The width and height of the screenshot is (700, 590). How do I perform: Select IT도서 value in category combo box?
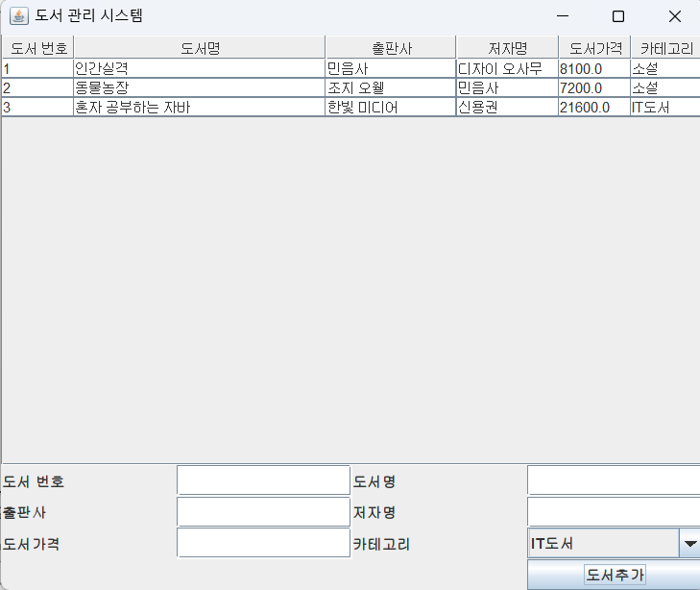point(603,544)
